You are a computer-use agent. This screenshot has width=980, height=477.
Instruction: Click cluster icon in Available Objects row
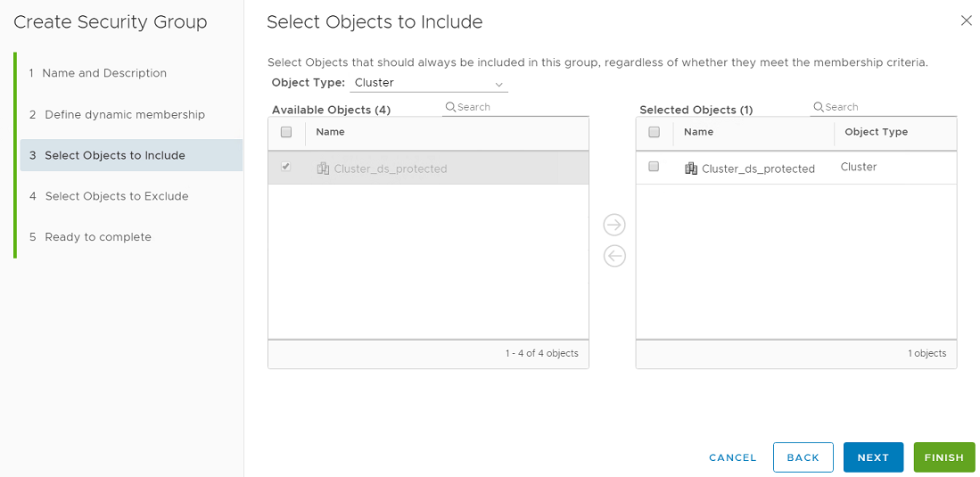(x=323, y=169)
